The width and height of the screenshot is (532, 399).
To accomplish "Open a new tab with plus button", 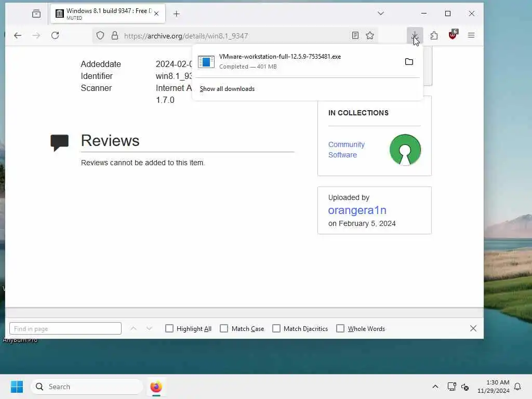I will (177, 14).
